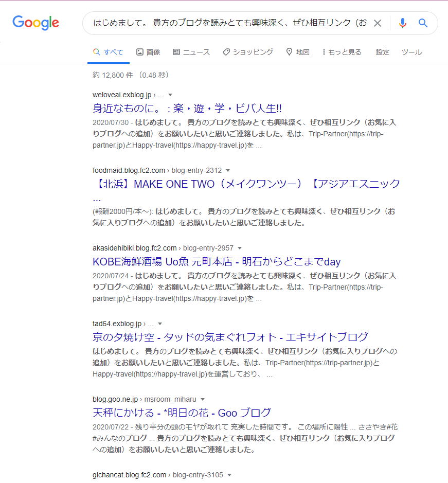Expand dropdown arrow beside gichancat.blog.fc2.com
This screenshot has height=483, width=448.
point(229,475)
